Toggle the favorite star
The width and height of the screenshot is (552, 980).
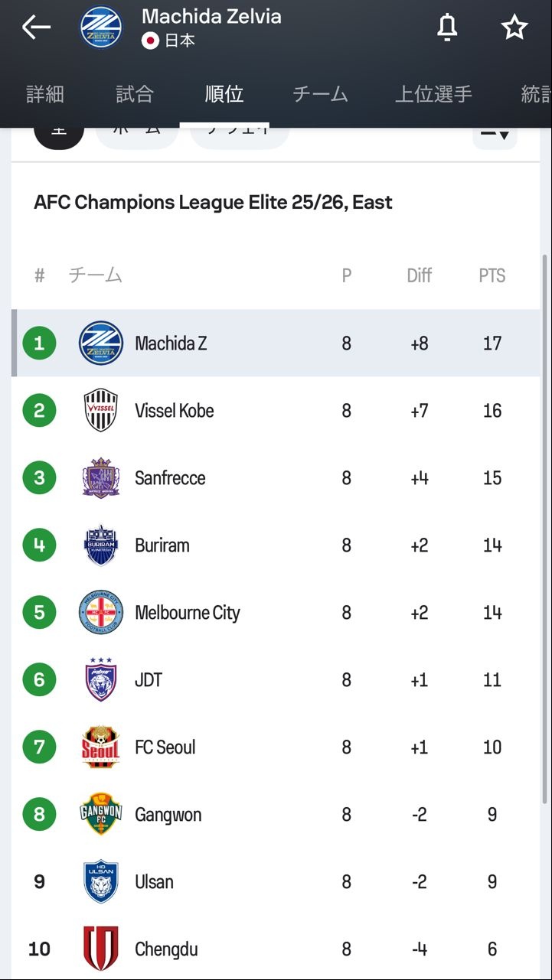[514, 28]
